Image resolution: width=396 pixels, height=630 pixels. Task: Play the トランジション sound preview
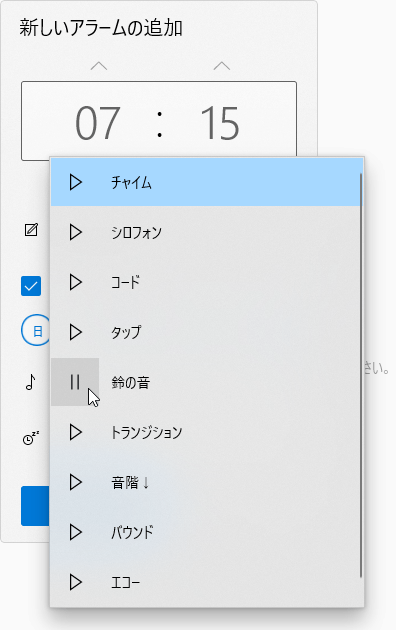click(x=75, y=432)
